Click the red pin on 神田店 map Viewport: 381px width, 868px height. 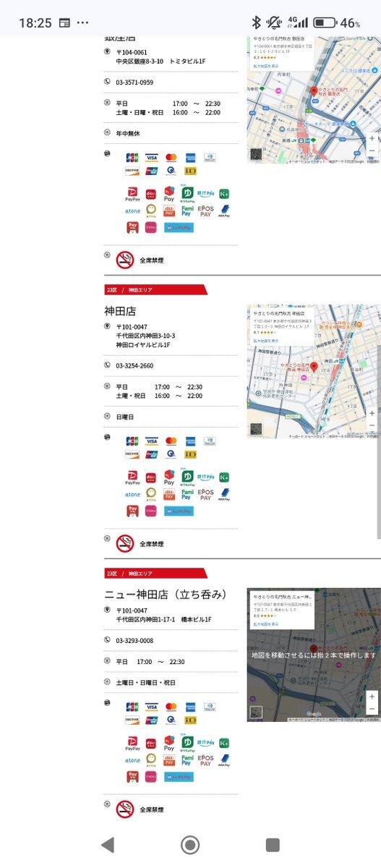[x=314, y=368]
